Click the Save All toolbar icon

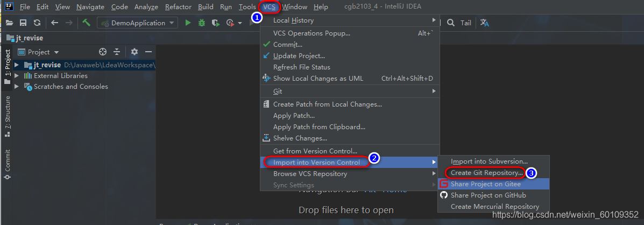point(24,23)
